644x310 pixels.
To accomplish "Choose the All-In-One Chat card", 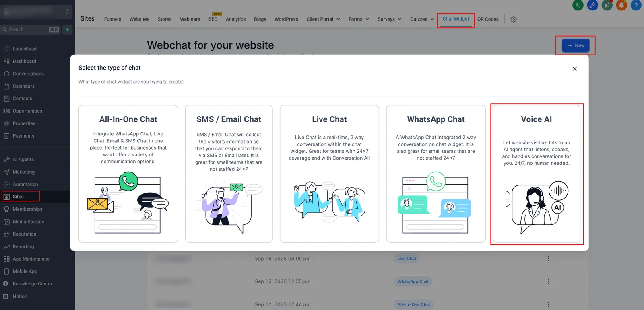I will (128, 174).
